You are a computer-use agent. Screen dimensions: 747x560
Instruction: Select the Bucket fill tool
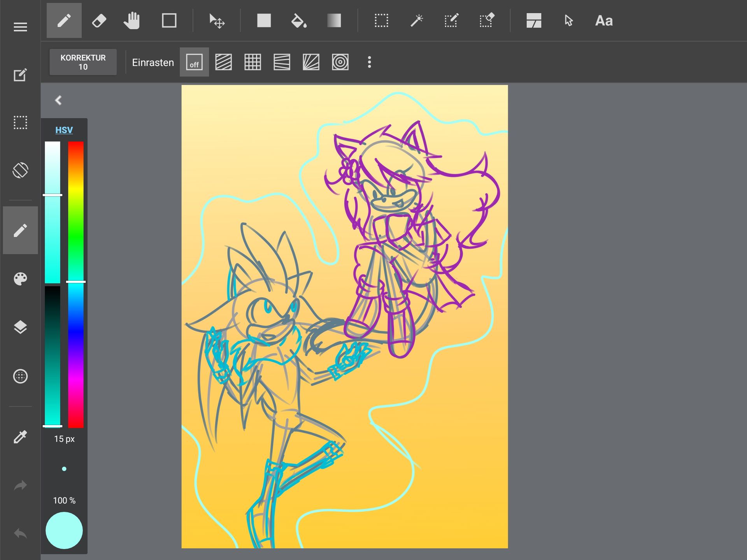coord(299,21)
